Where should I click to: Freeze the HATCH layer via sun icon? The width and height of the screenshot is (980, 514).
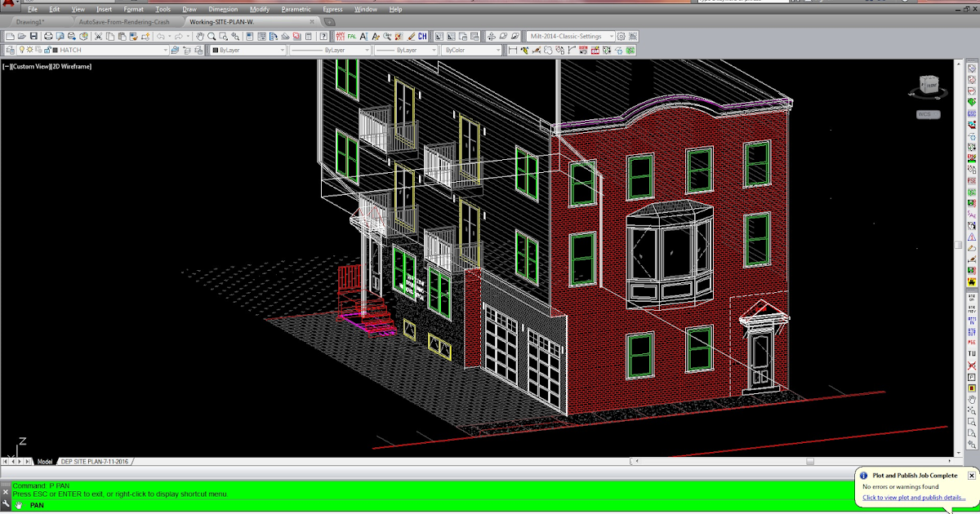click(30, 49)
